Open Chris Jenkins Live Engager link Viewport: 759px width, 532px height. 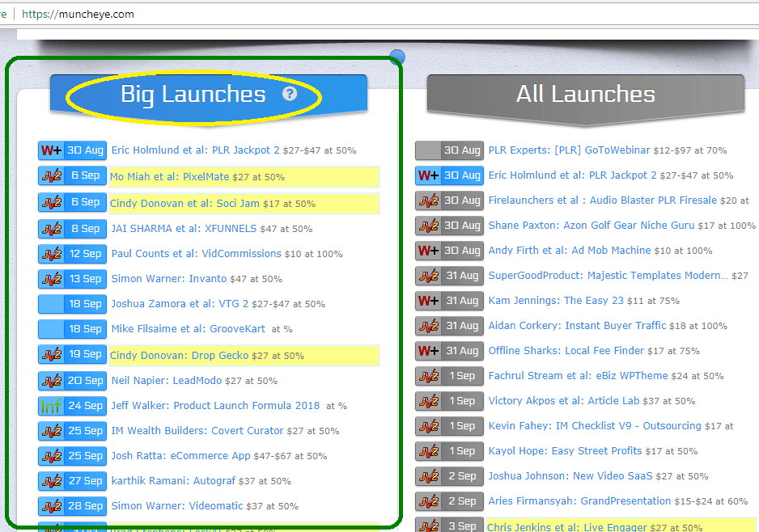pyautogui.click(x=567, y=527)
